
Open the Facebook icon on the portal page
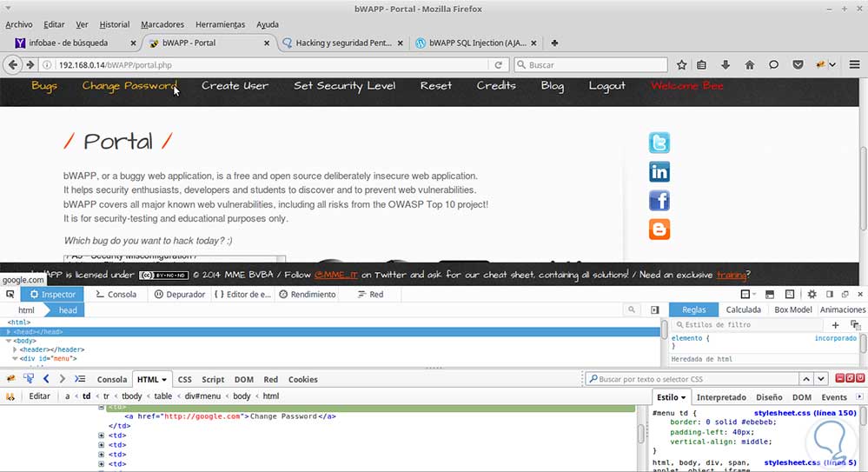pyautogui.click(x=659, y=200)
